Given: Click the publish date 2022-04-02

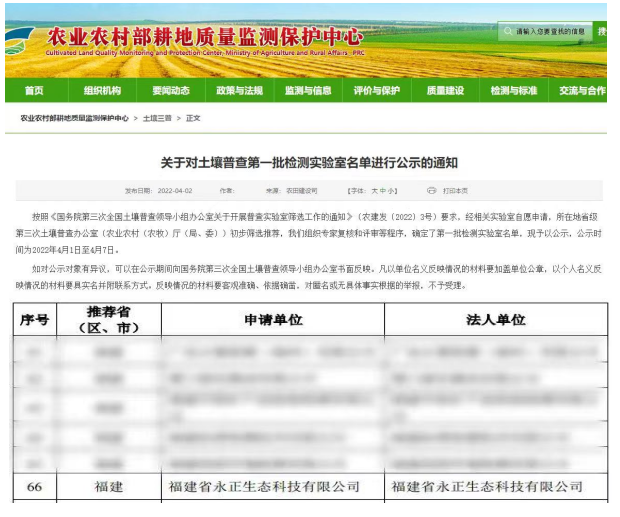Looking at the screenshot, I should coord(175,191).
